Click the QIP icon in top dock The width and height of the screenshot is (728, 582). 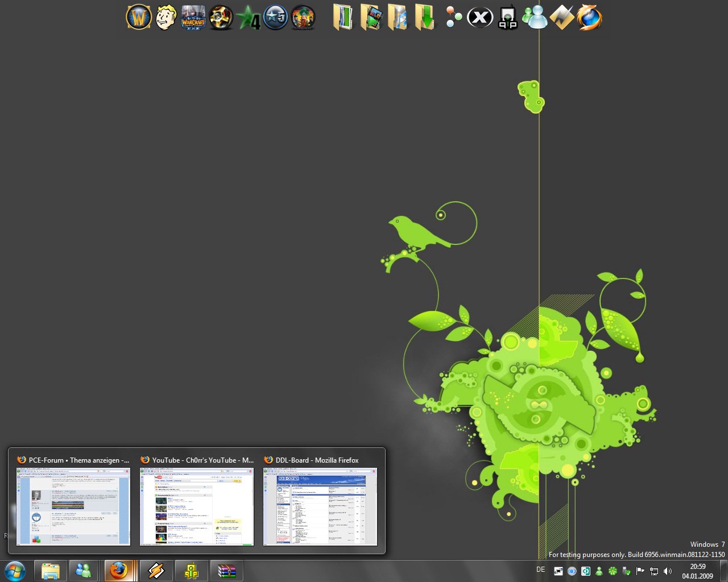click(x=507, y=18)
